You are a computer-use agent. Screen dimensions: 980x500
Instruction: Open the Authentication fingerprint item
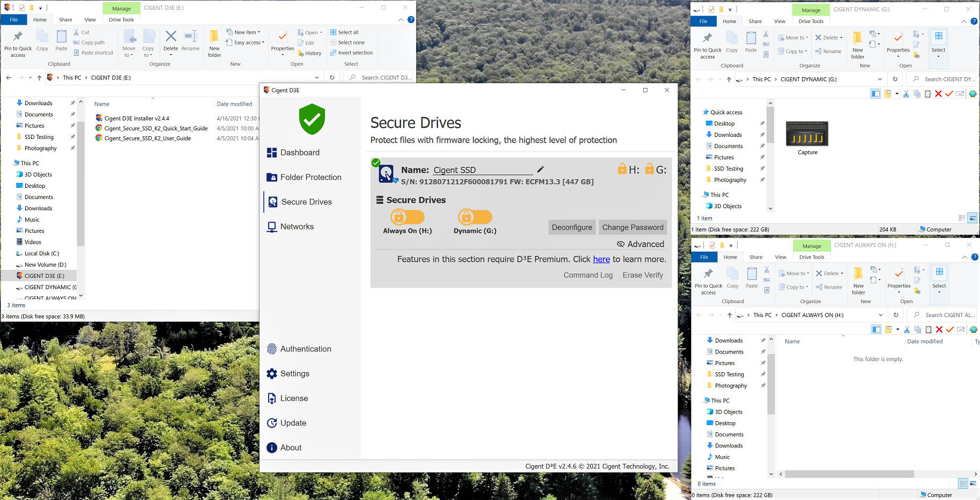pyautogui.click(x=272, y=349)
